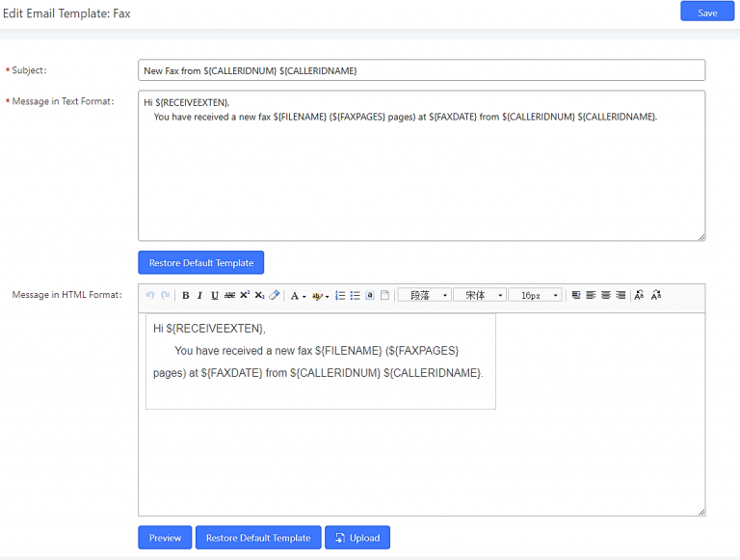Upload an HTML template file
The height and width of the screenshot is (560, 740).
coord(357,537)
